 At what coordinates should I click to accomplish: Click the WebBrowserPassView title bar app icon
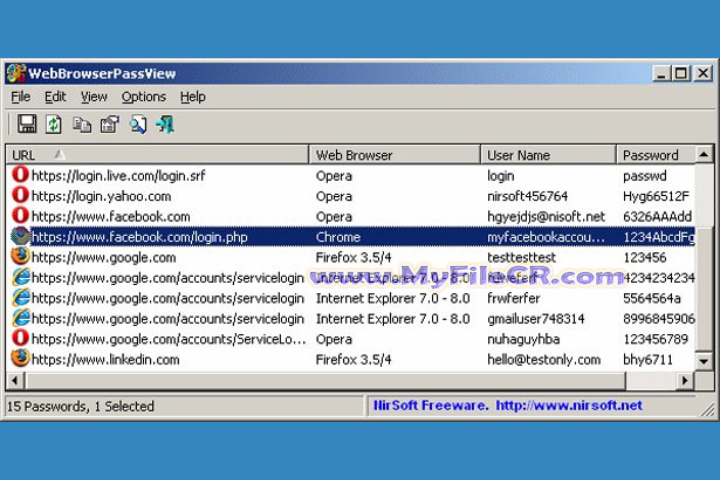16,73
